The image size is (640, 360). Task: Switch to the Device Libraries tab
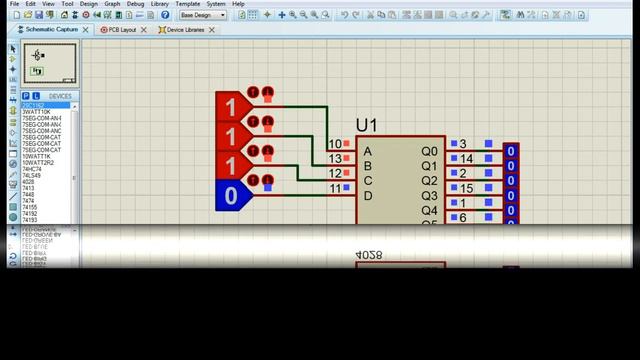pos(182,30)
